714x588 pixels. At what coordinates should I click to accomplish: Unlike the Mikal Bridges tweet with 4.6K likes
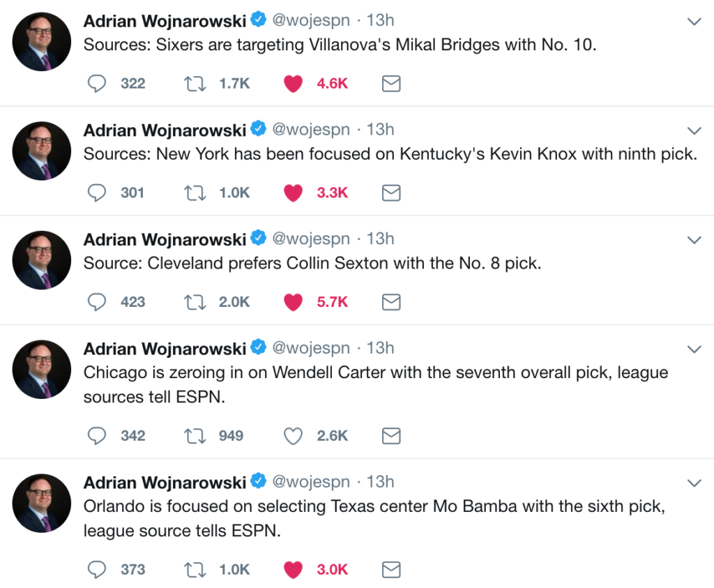(x=294, y=84)
